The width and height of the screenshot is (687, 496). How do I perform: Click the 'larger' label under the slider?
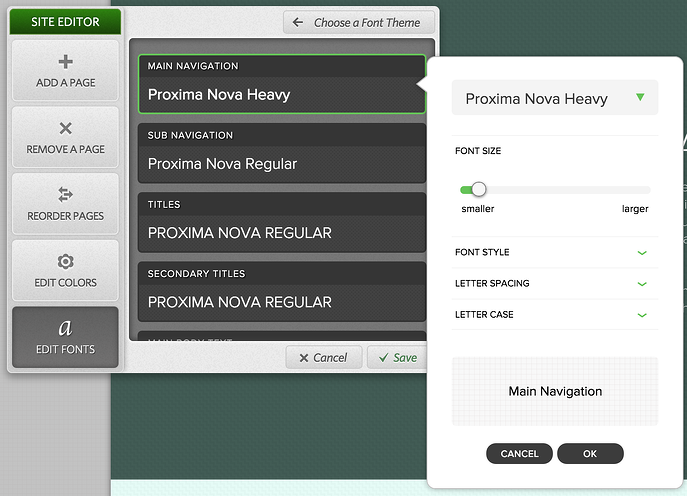click(x=635, y=209)
